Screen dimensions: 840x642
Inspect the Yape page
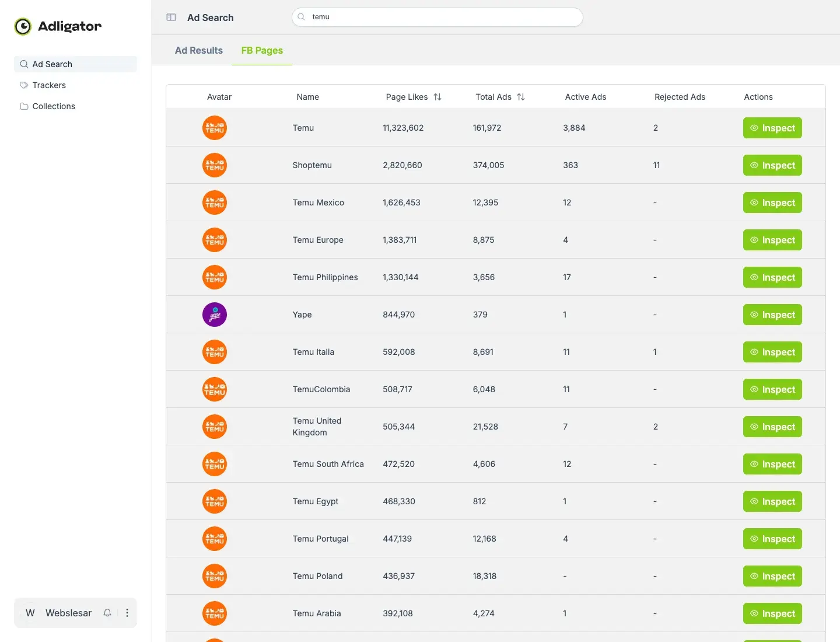(772, 315)
